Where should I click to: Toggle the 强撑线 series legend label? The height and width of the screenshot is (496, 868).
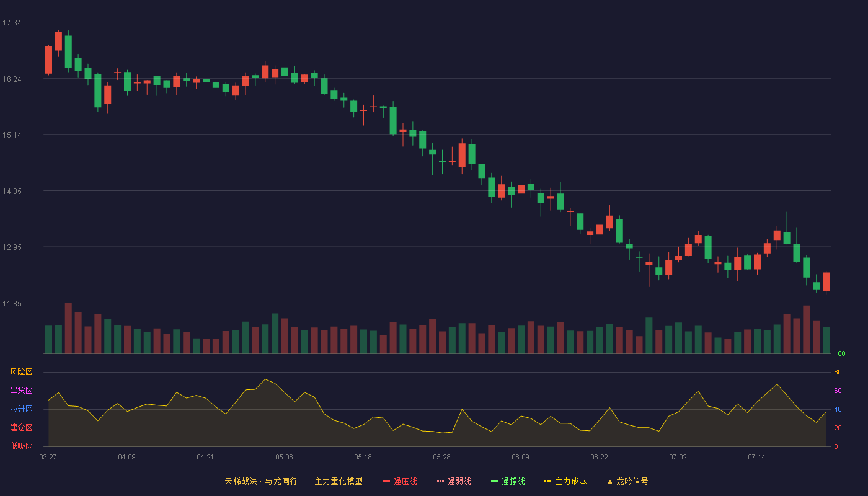pyautogui.click(x=513, y=481)
